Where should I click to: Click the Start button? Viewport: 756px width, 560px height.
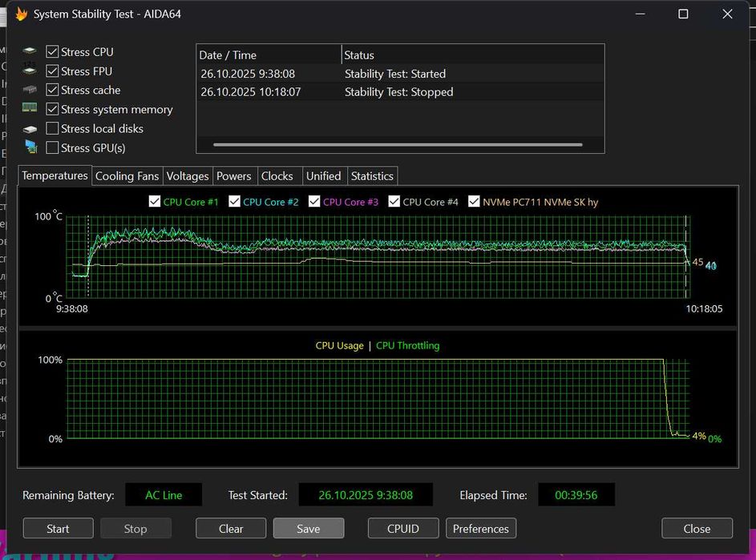pos(58,529)
